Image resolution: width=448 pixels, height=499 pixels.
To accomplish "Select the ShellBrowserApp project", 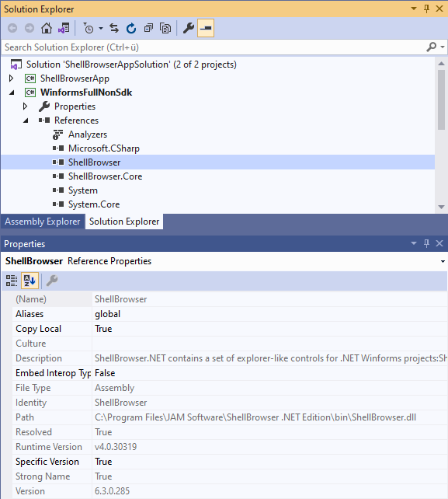I will (75, 79).
